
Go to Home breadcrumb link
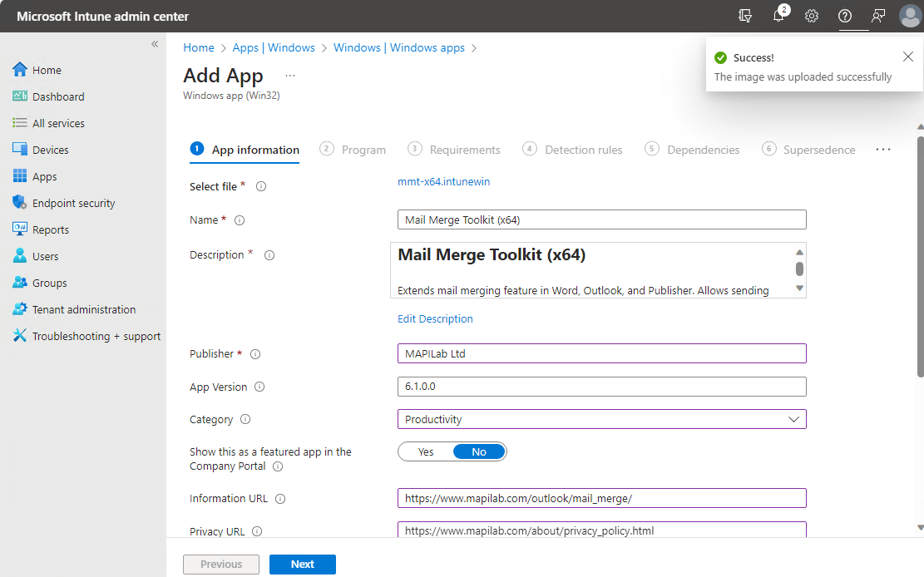(x=199, y=47)
